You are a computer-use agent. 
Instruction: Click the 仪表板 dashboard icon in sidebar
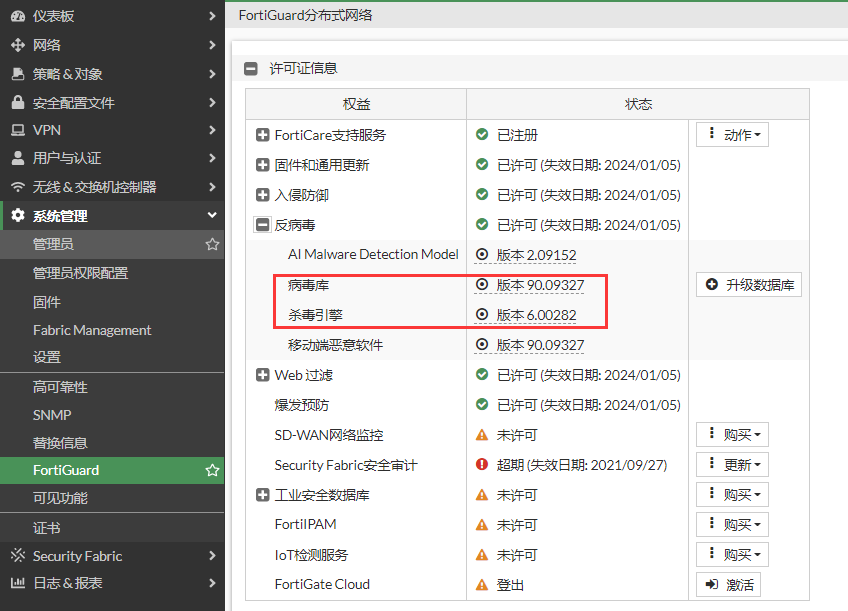click(x=17, y=16)
